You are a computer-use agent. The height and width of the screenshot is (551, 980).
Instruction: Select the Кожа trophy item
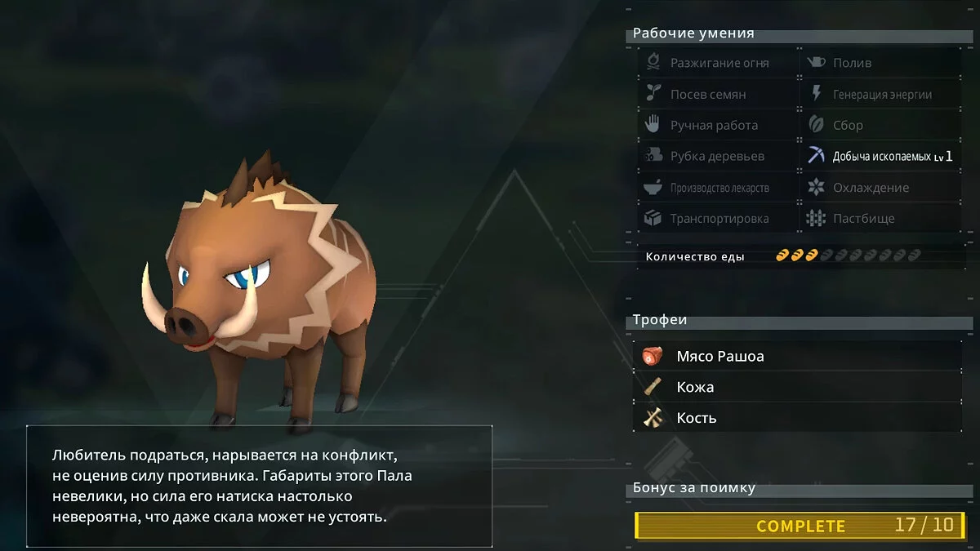tap(797, 387)
